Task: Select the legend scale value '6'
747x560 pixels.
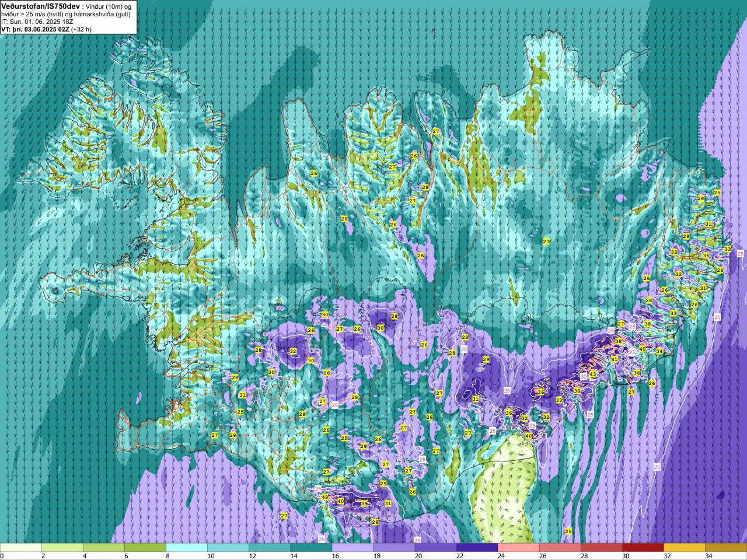Action: (x=125, y=556)
